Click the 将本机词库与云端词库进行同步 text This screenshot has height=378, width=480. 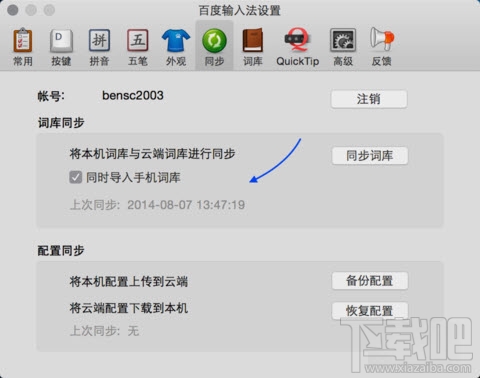(152, 154)
